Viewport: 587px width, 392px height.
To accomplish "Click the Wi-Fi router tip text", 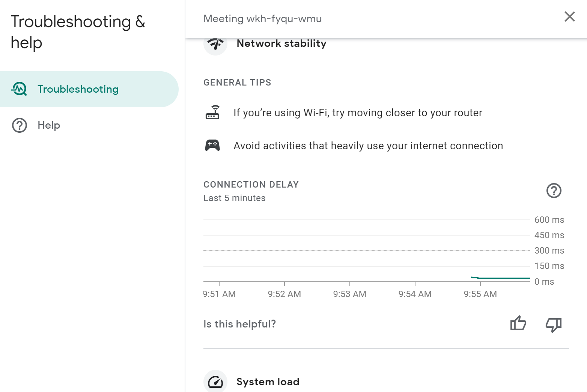I will pyautogui.click(x=358, y=113).
